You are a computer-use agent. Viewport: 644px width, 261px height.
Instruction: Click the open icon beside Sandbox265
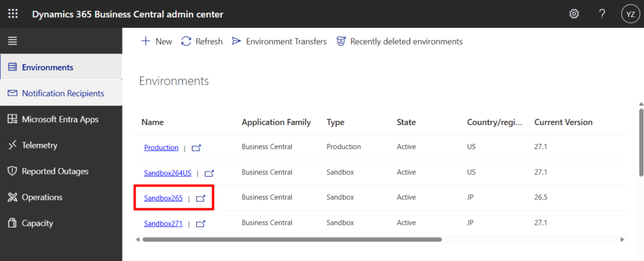click(201, 198)
